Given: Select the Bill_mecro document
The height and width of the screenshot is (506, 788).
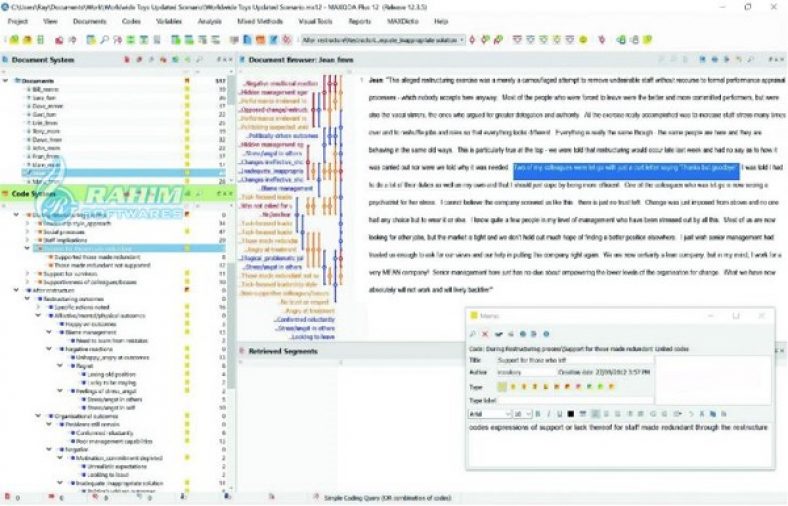Looking at the screenshot, I should click(x=45, y=89).
